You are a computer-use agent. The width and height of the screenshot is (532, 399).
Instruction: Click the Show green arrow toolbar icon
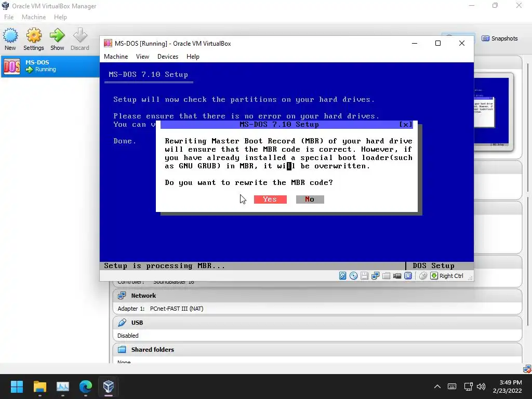[x=57, y=39]
